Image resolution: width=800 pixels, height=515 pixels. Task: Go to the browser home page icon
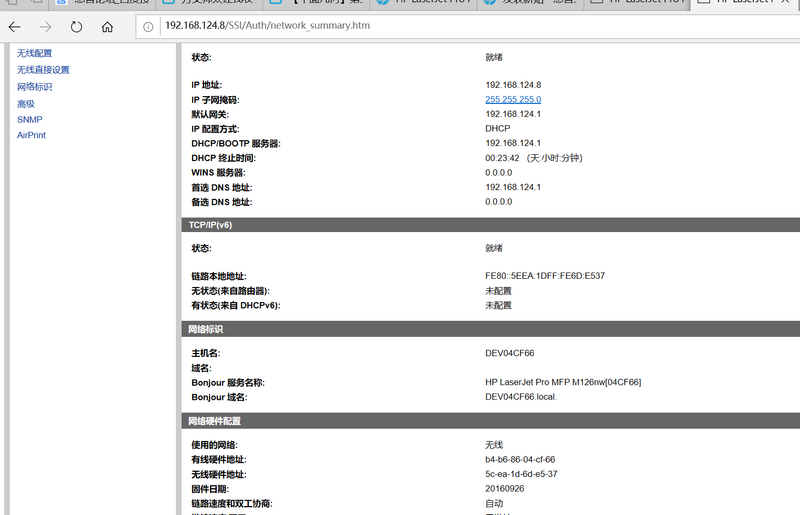tap(108, 26)
